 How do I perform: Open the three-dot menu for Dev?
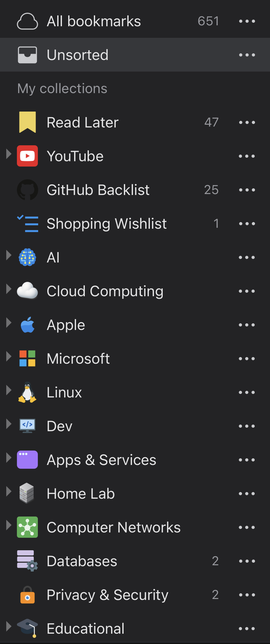(x=247, y=426)
